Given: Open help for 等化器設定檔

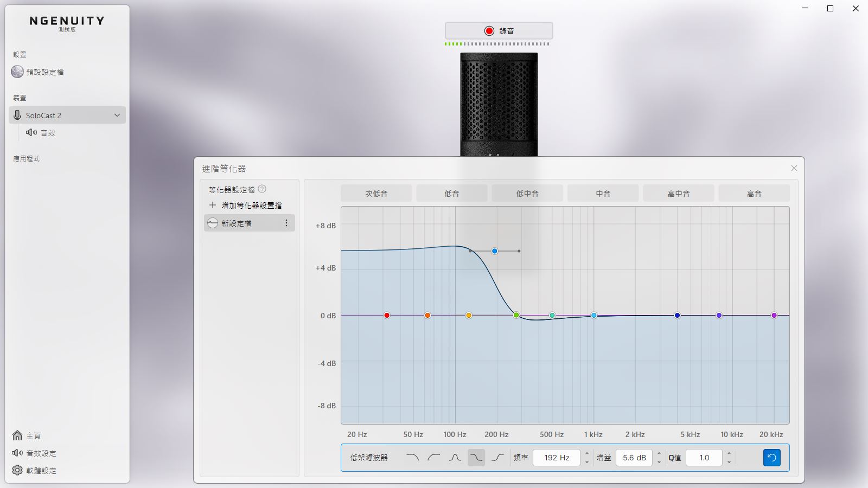Looking at the screenshot, I should 262,189.
